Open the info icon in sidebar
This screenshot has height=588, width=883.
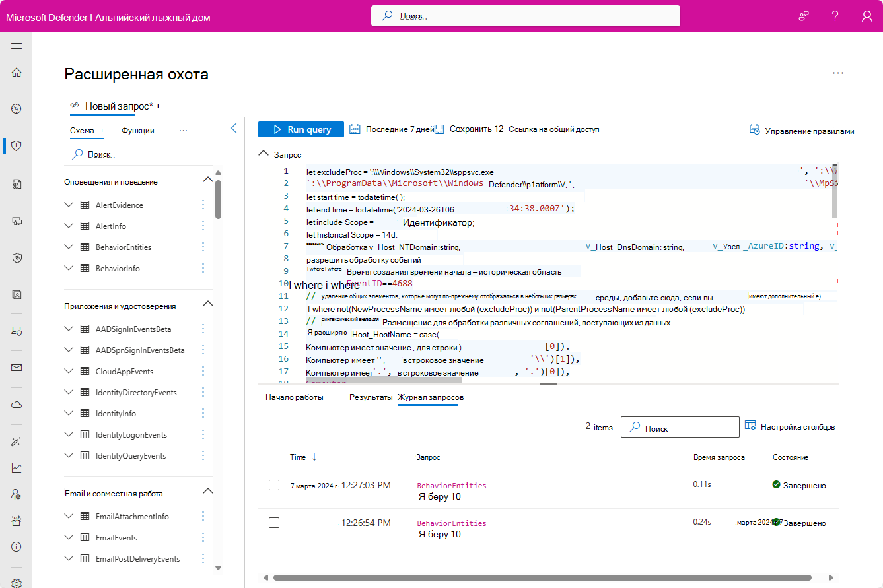point(17,547)
